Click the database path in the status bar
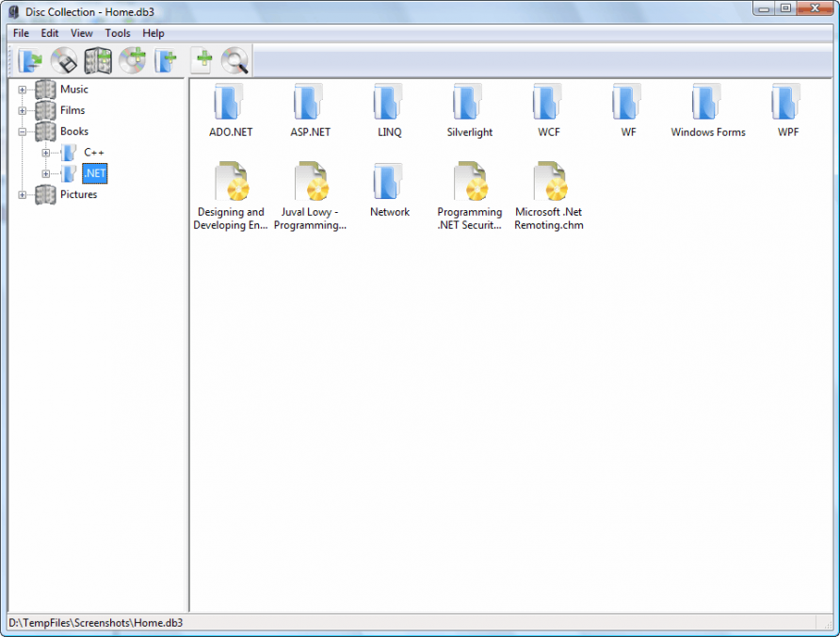Screen dimensions: 840x637 click(x=94, y=623)
